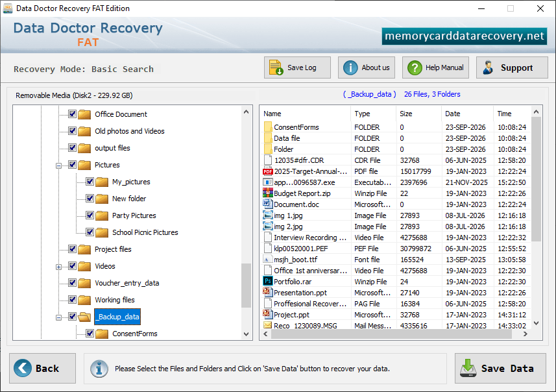
Task: Click the mail icon of Reco_1230089.MSG
Action: 267,325
